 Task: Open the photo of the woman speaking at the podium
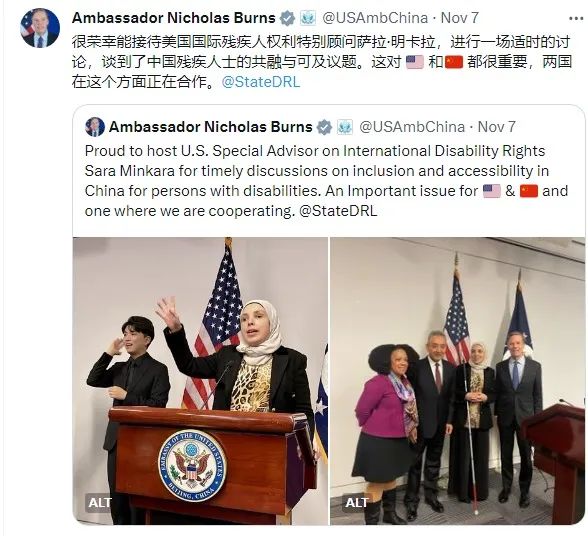pos(200,380)
